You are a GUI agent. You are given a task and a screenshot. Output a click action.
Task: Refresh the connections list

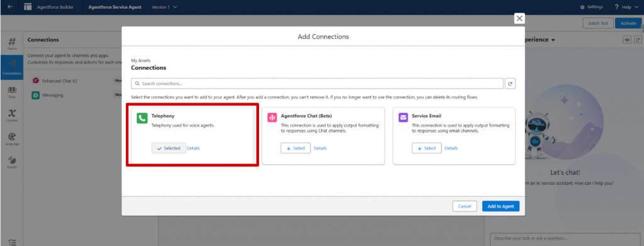point(511,84)
